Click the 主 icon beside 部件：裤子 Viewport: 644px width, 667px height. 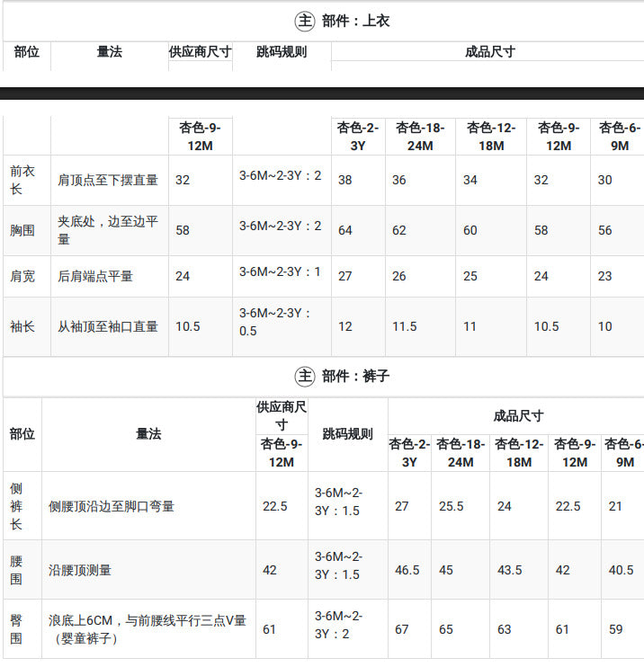(305, 376)
